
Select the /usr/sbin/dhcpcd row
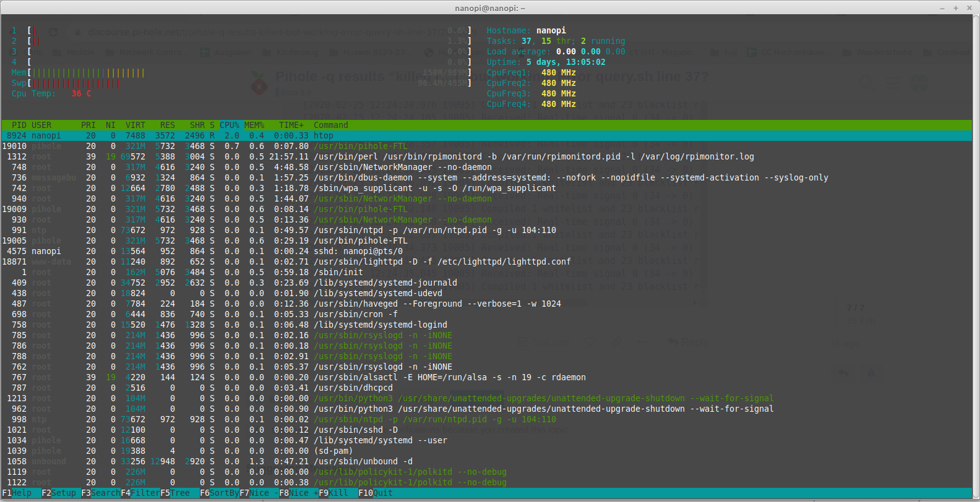coord(487,388)
